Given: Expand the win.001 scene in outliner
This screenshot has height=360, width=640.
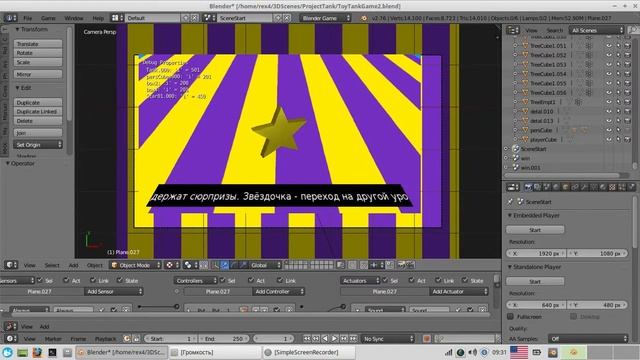Looking at the screenshot, I should (506, 167).
